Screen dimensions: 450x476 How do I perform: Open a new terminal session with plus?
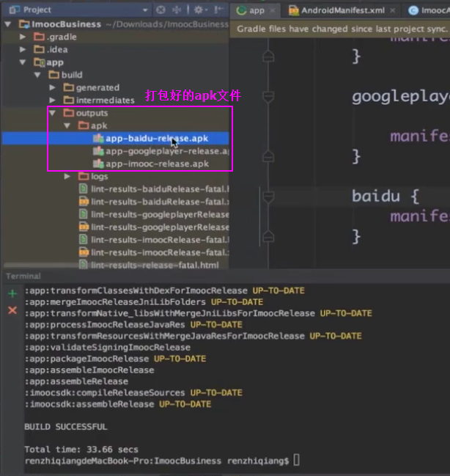coord(12,293)
